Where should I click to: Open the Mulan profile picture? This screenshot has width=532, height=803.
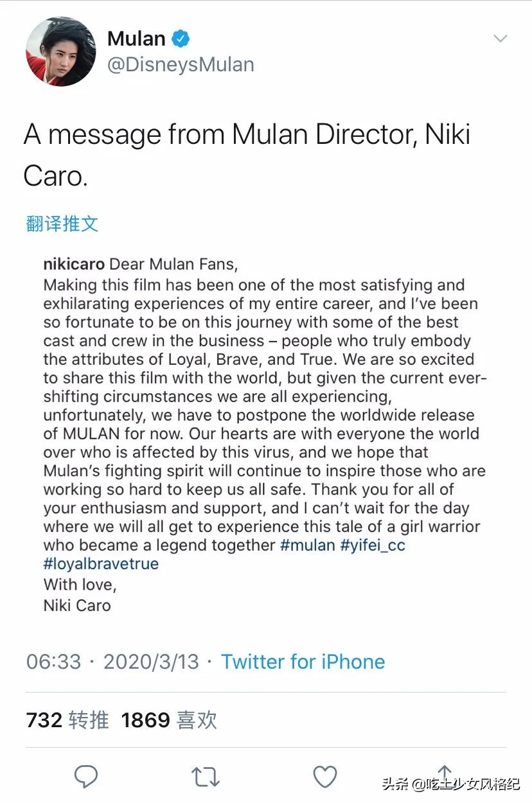pos(61,51)
